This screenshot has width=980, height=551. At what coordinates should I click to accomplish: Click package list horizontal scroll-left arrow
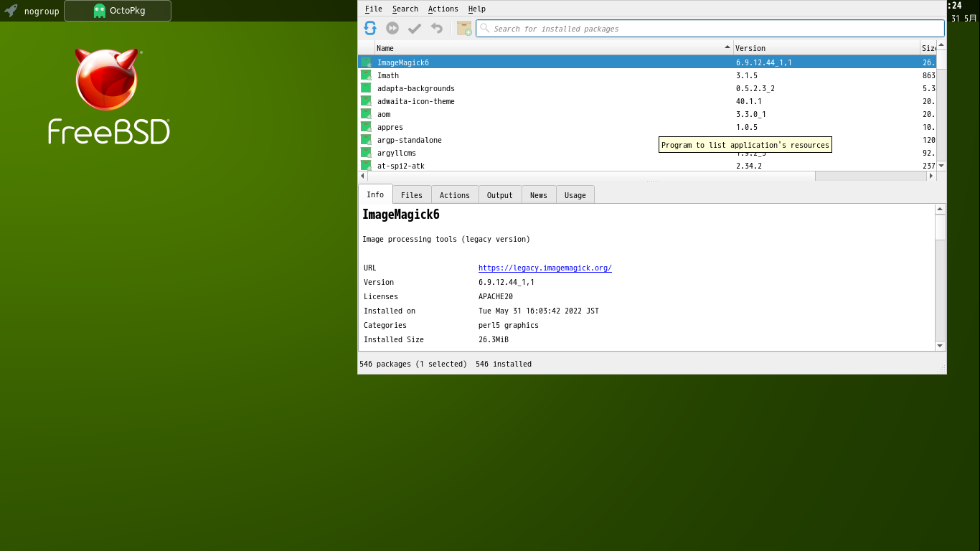pyautogui.click(x=362, y=176)
